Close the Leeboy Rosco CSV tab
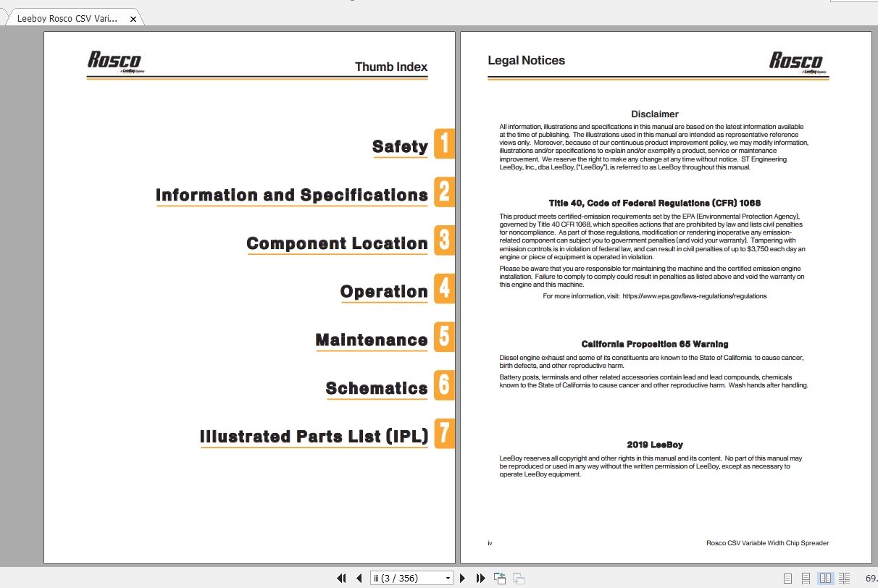Viewport: 878px width, 588px height. (x=133, y=19)
